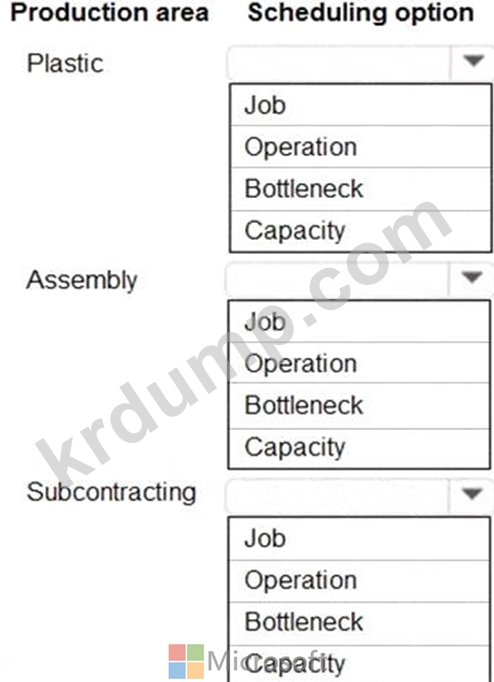This screenshot has height=682, width=494.
Task: Select Job option for Plastic
Action: point(360,105)
